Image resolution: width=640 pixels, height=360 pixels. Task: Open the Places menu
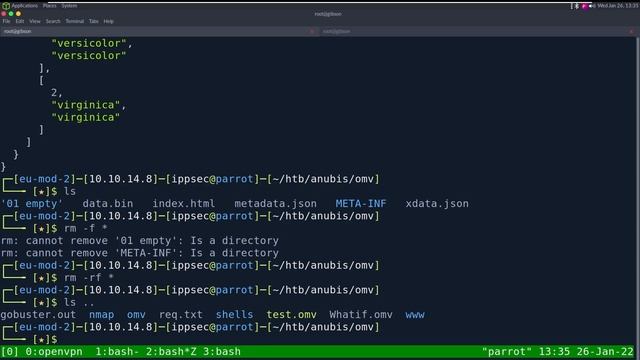(50, 6)
